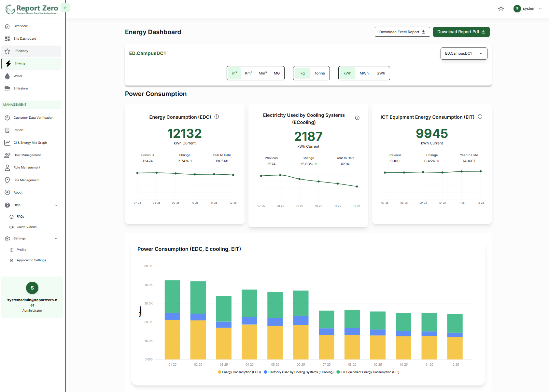Viewport: 549px width, 392px height.
Task: Toggle Energy Consumption (EDC) legend swatch
Action: click(x=219, y=372)
